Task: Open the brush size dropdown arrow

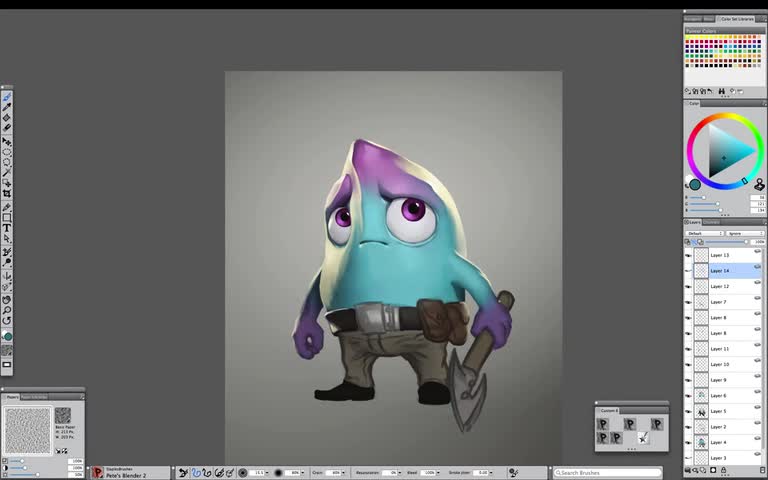Action: click(267, 473)
